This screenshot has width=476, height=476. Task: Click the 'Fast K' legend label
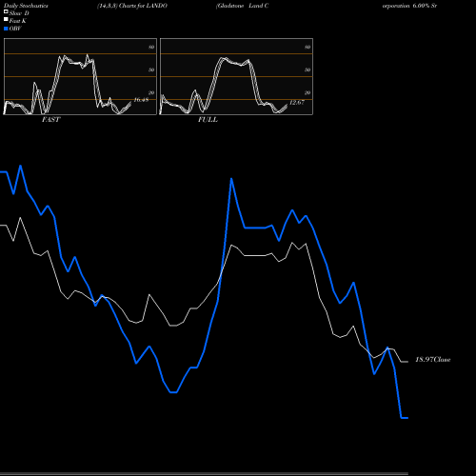18,21
